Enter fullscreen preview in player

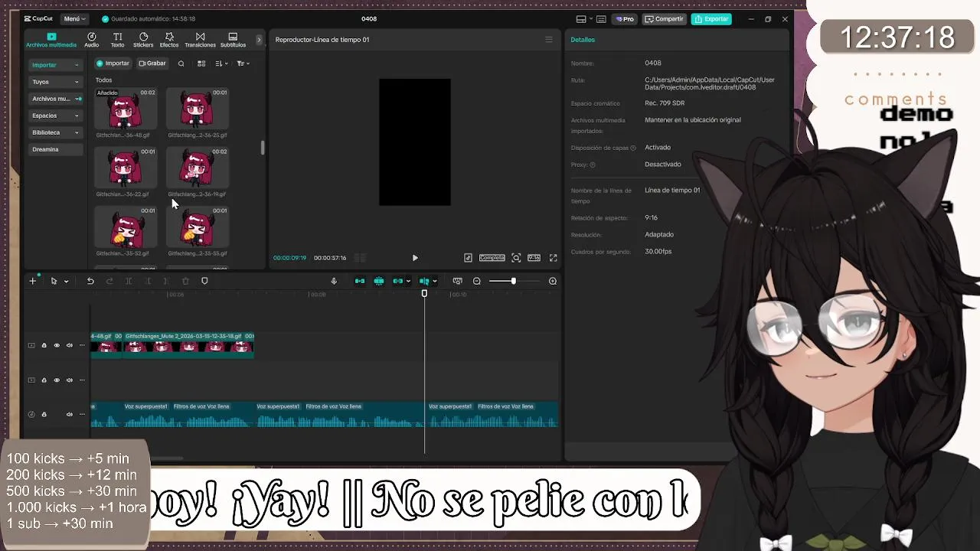click(x=553, y=258)
